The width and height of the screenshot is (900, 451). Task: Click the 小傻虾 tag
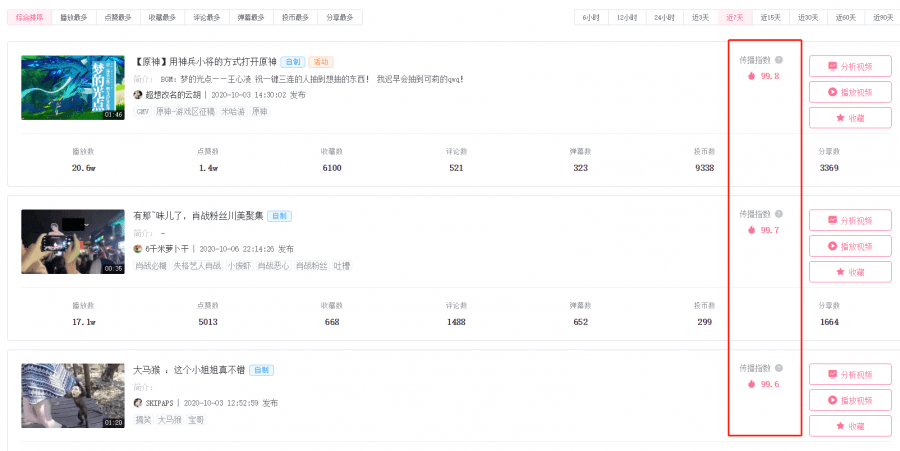click(238, 266)
